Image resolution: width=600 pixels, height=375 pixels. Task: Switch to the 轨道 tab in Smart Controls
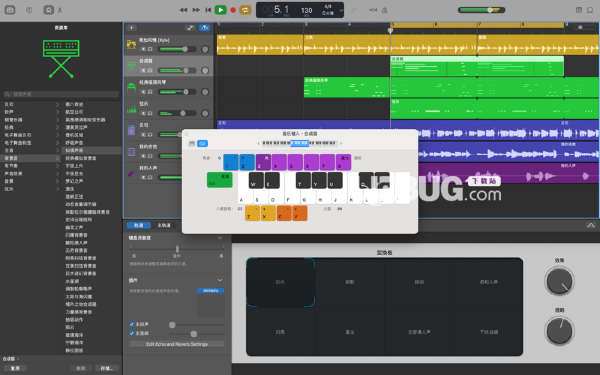tap(139, 225)
